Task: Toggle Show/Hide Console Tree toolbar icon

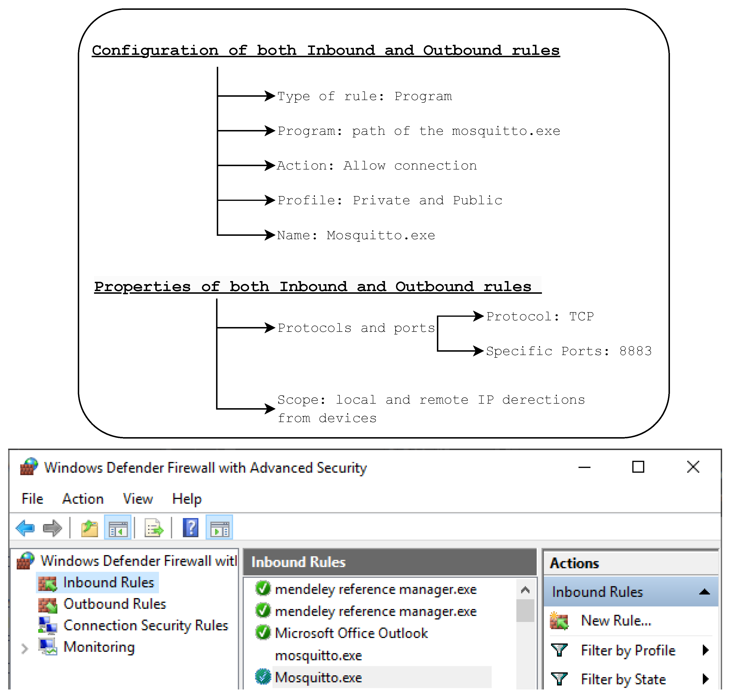Action: (118, 528)
